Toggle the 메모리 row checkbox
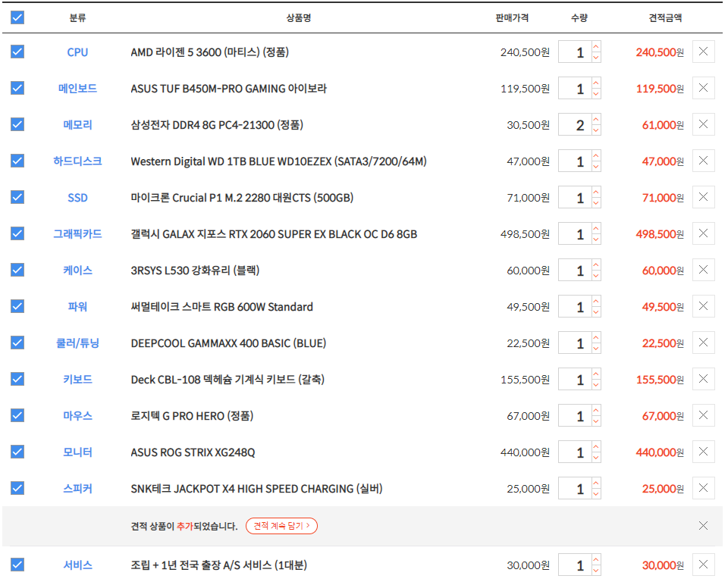This screenshot has height=582, width=728. [17, 124]
